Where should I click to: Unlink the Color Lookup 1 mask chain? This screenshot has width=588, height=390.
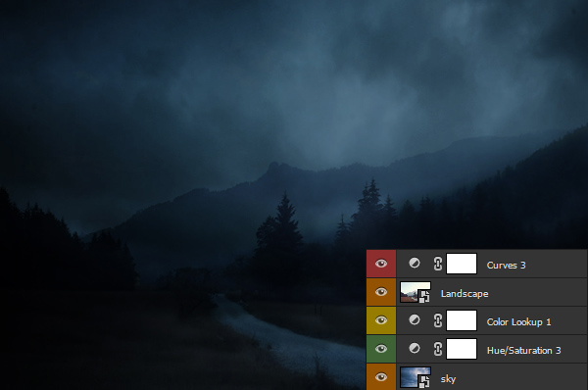point(438,320)
